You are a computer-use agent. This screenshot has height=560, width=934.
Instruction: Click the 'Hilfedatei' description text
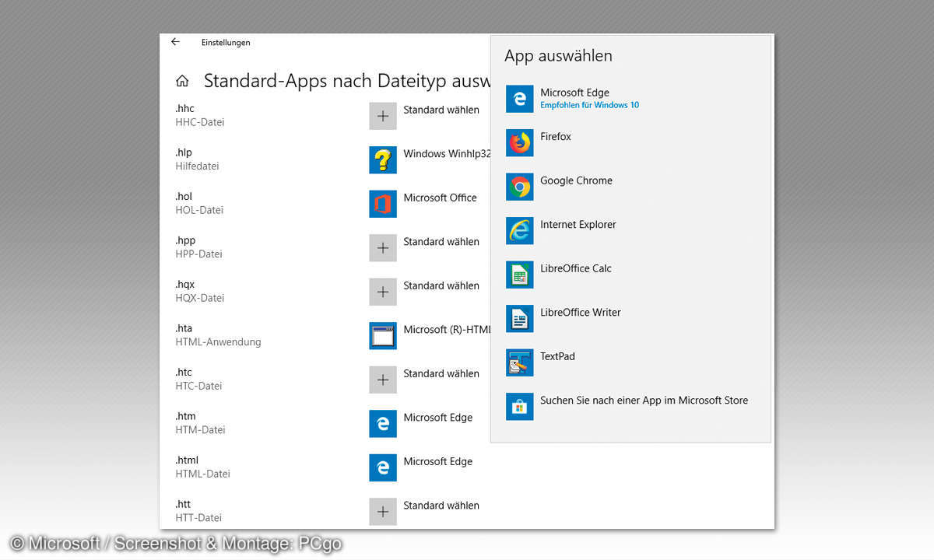click(197, 166)
